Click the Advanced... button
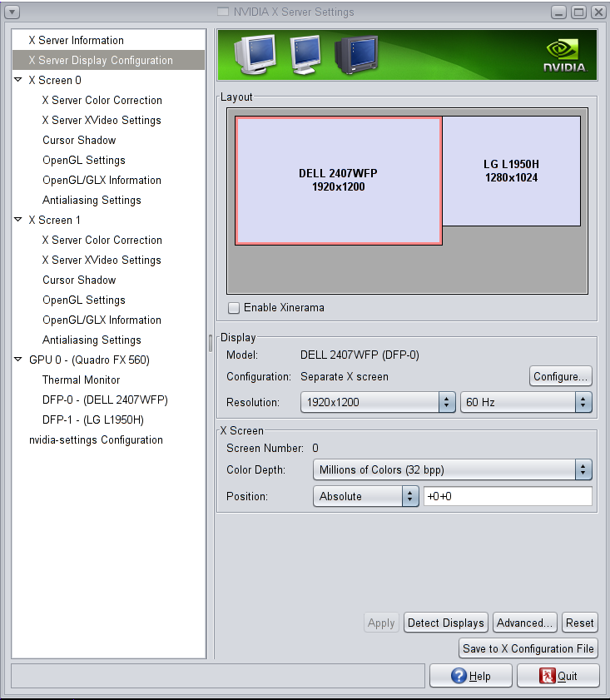Image resolution: width=610 pixels, height=700 pixels. pos(525,623)
